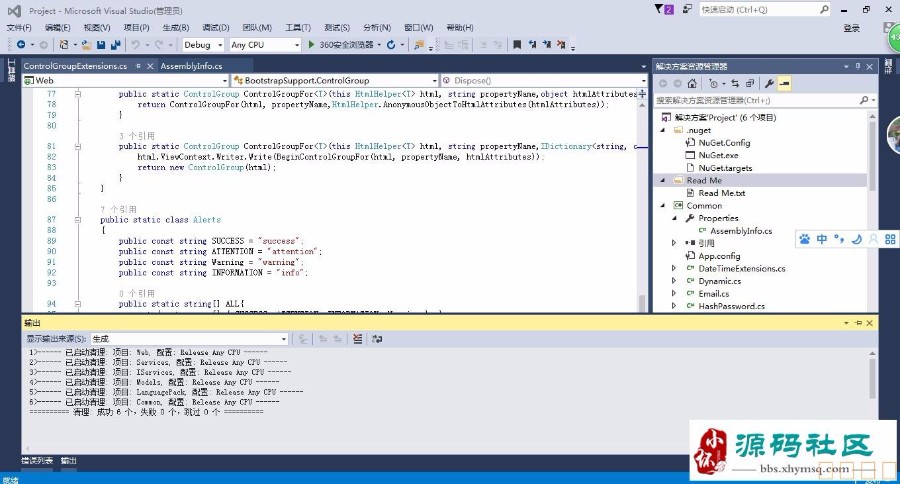Image resolution: width=900 pixels, height=484 pixels.
Task: Go to previous bookmark icon
Action: [x=532, y=44]
